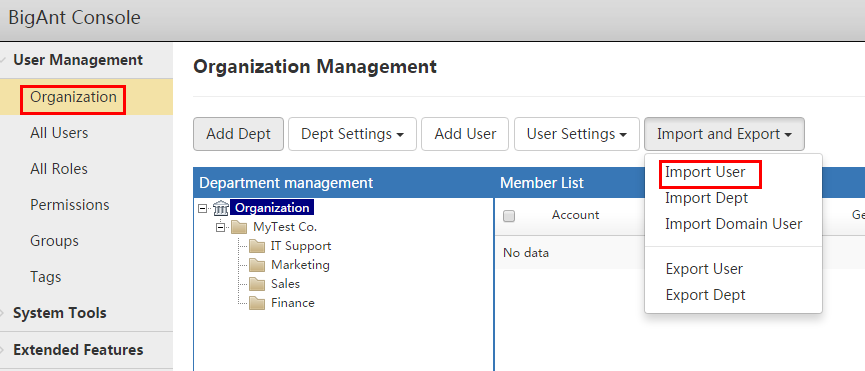Select the Sales department label
Image resolution: width=865 pixels, height=371 pixels.
pyautogui.click(x=285, y=284)
